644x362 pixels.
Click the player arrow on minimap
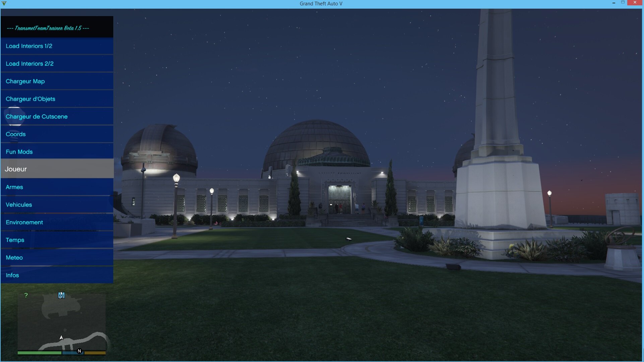tap(61, 338)
